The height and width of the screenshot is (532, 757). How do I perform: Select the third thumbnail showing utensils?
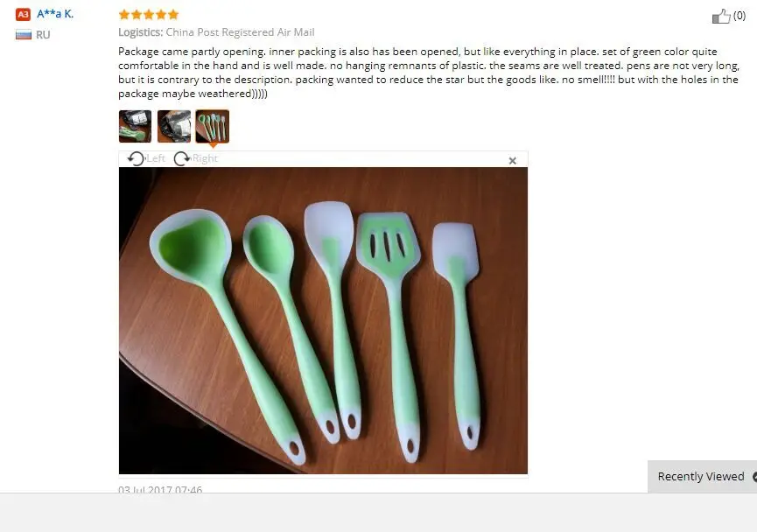213,127
